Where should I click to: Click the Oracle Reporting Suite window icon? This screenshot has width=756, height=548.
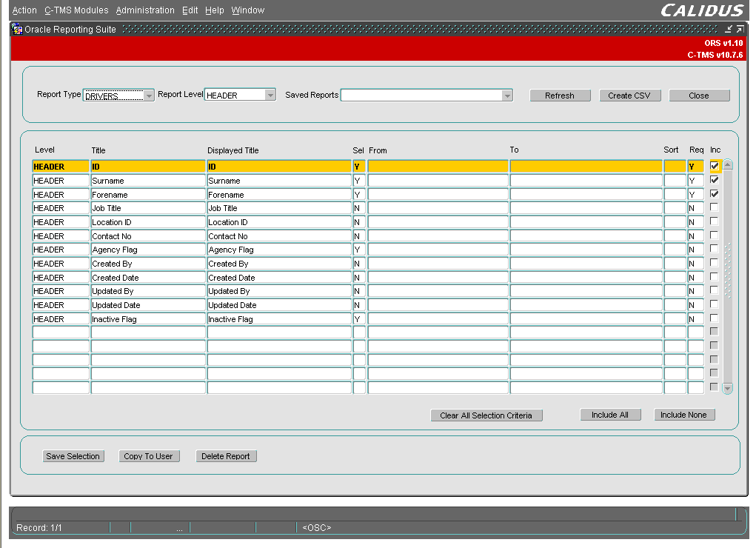[17, 30]
